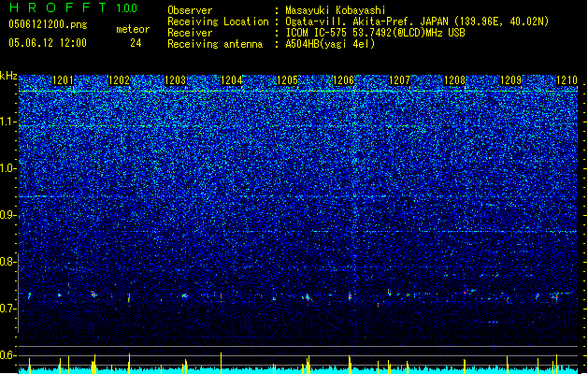Click the 1204 time marker
588x374 pixels.
232,80
